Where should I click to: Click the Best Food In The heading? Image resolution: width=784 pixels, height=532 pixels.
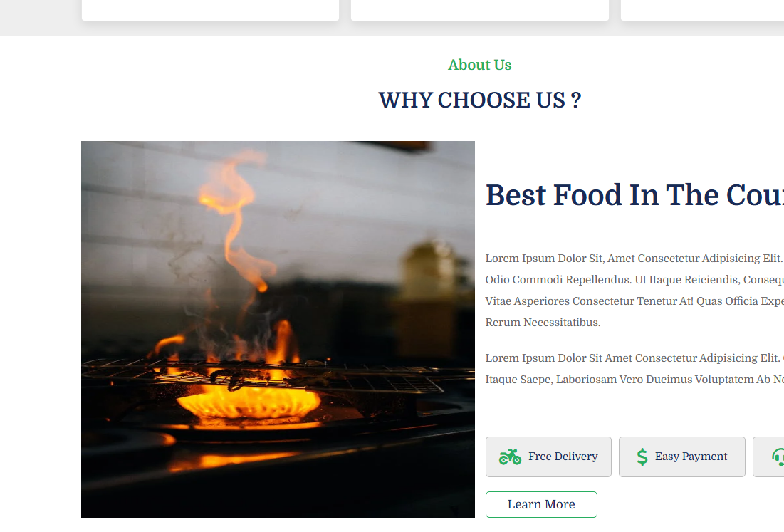[634, 195]
